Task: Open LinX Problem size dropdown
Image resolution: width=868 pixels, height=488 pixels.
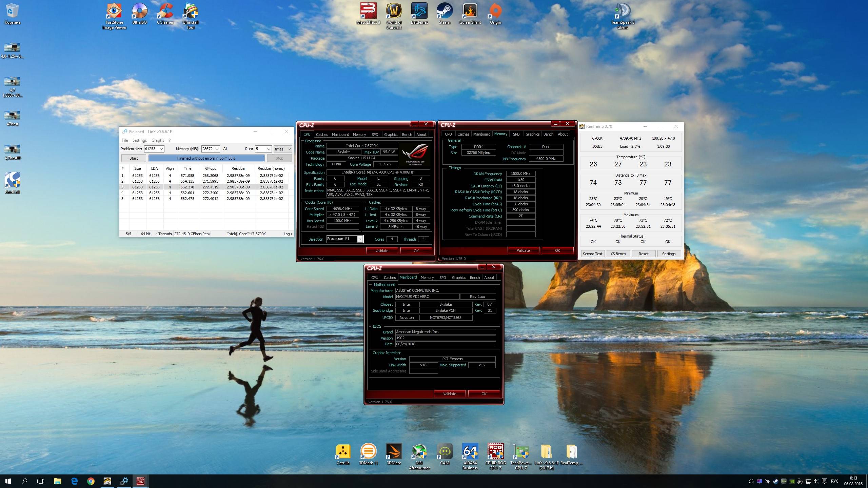Action: click(161, 149)
